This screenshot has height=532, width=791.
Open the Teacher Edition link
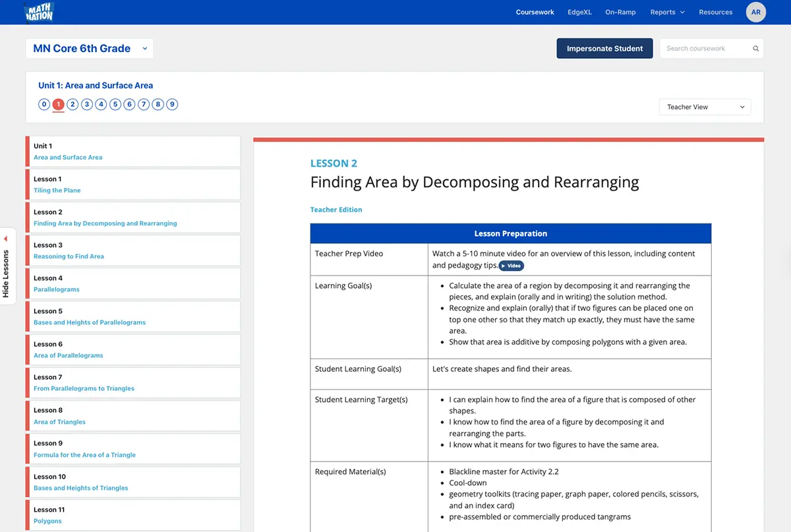point(336,210)
